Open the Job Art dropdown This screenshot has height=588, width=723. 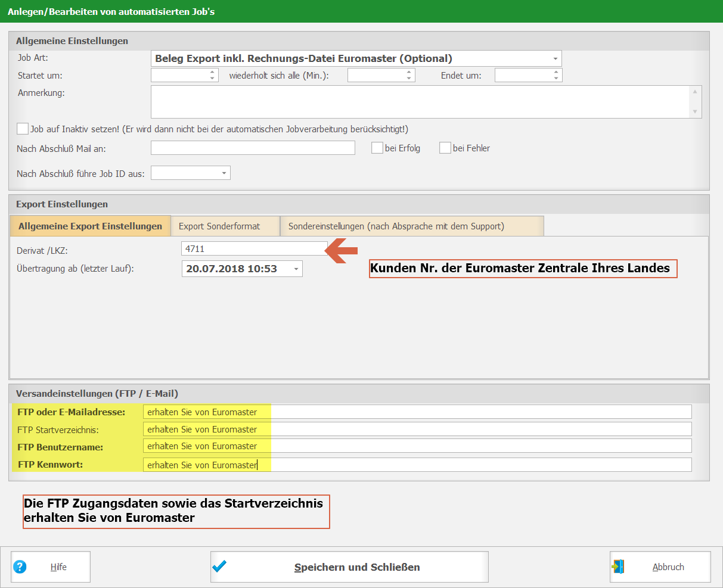(555, 58)
